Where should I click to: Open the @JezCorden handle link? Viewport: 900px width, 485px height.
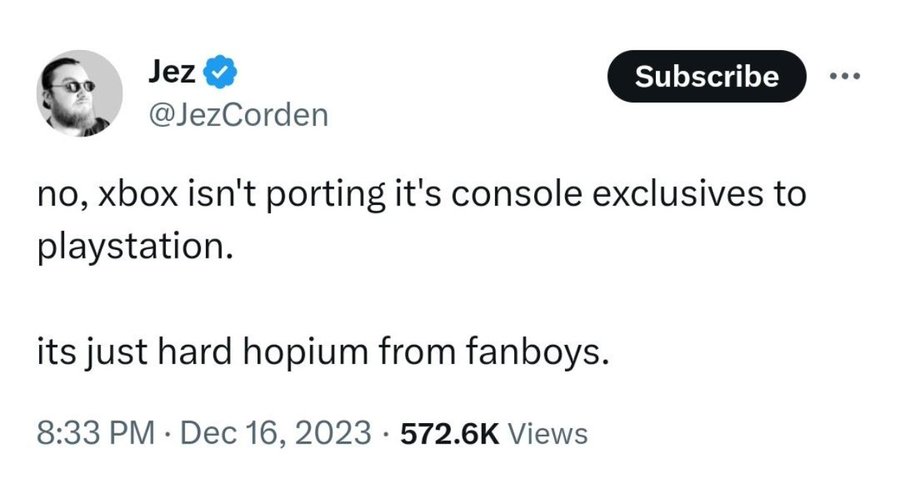click(236, 115)
